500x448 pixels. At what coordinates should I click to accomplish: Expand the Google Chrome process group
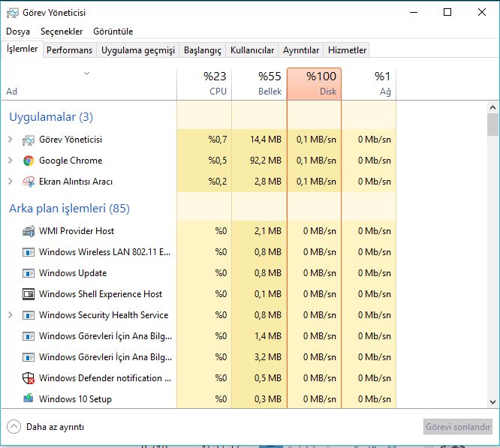click(x=11, y=161)
